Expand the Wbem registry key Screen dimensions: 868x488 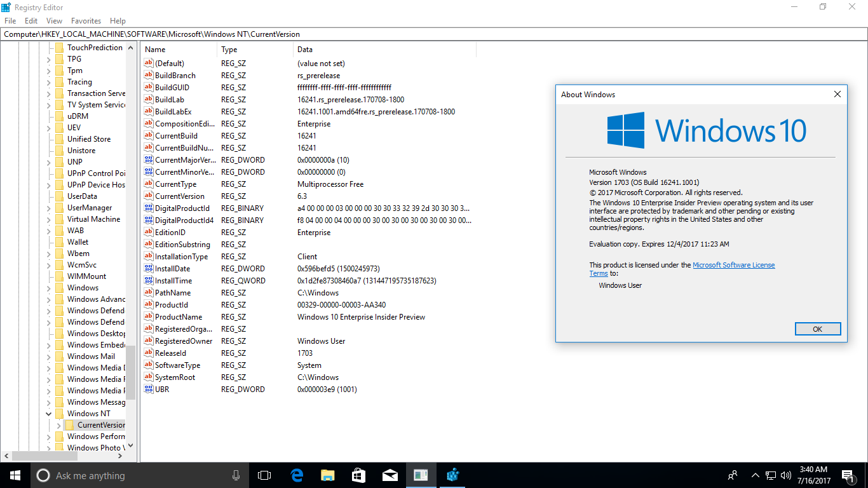(48, 254)
